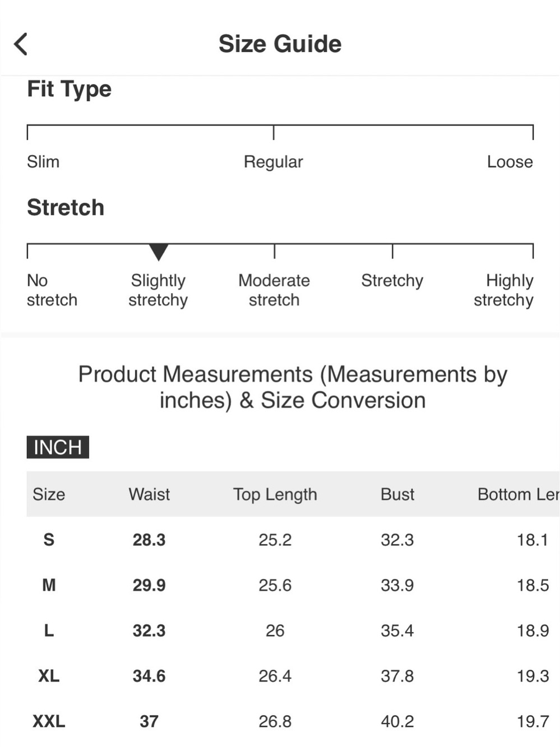Toggle the INCH unit badge
Viewport: 560px width, 747px height.
[58, 447]
